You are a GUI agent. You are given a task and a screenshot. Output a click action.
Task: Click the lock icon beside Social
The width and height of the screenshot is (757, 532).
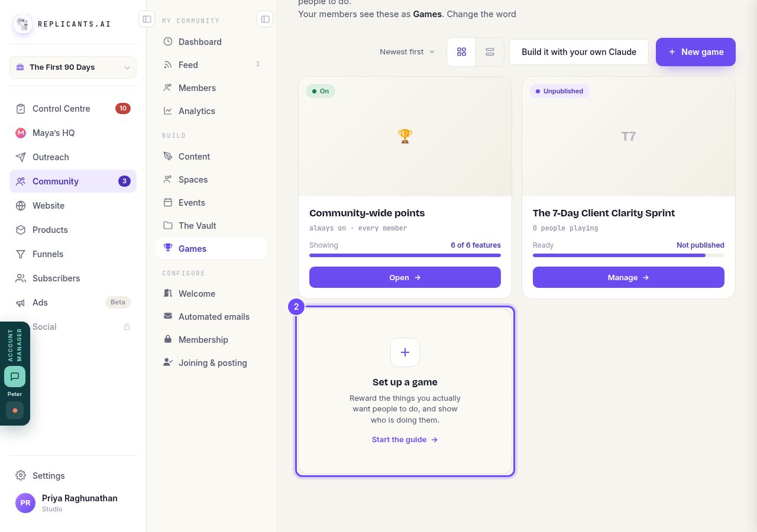click(x=127, y=327)
